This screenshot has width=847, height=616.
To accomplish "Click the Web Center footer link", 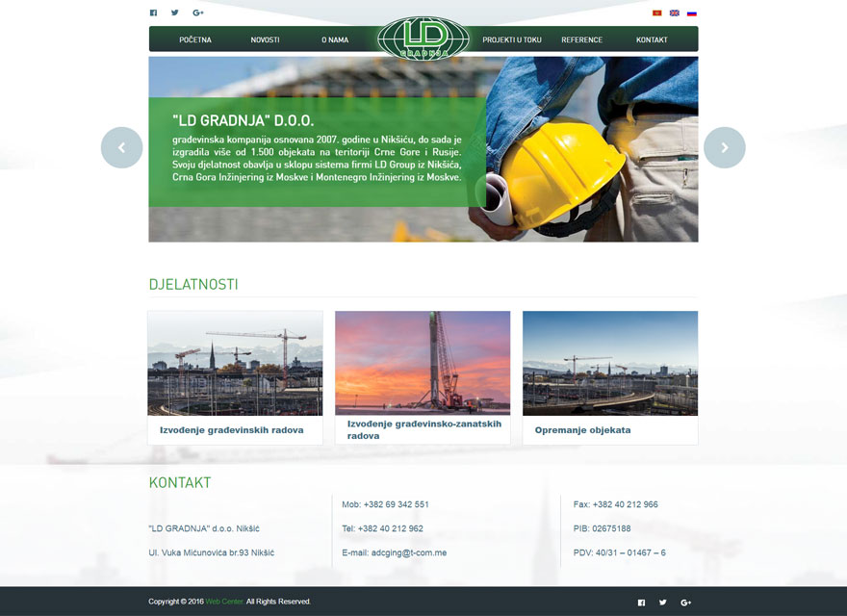I will (x=224, y=602).
